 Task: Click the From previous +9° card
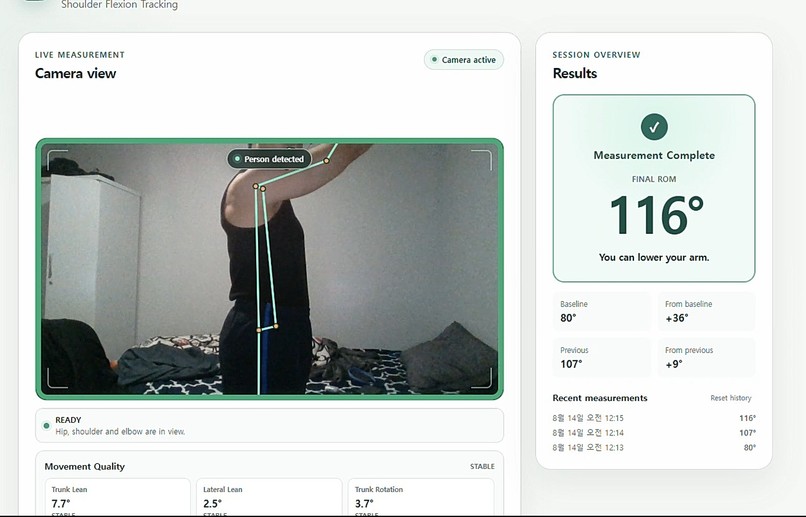(706, 358)
